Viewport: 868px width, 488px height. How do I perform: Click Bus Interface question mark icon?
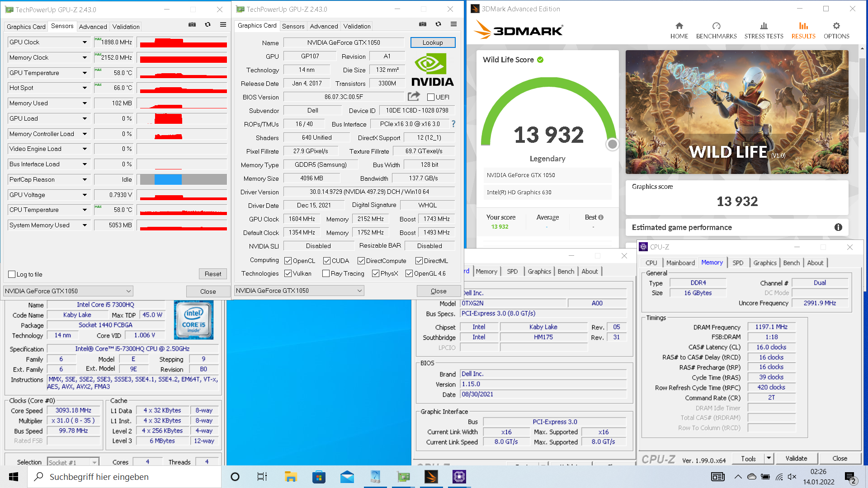pyautogui.click(x=453, y=124)
